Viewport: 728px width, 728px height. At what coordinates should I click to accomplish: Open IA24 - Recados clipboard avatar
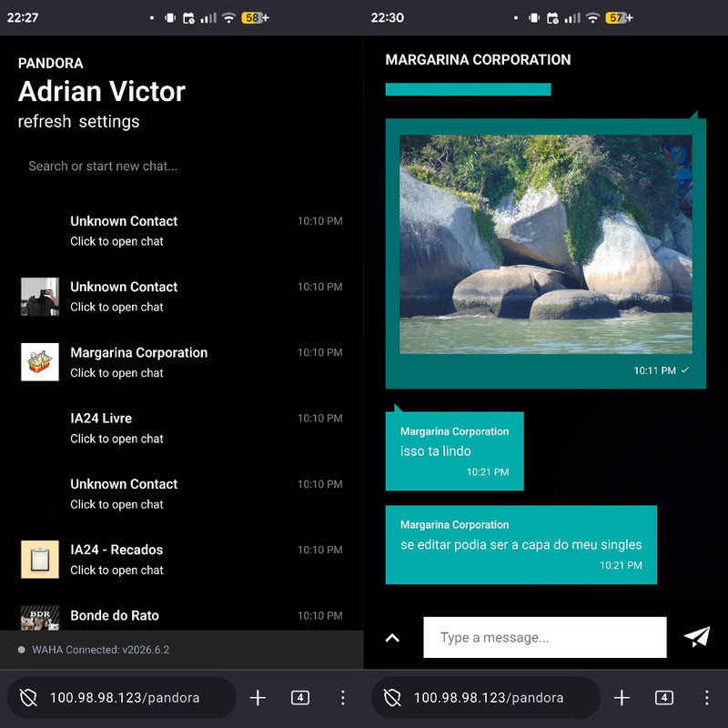[x=40, y=559]
